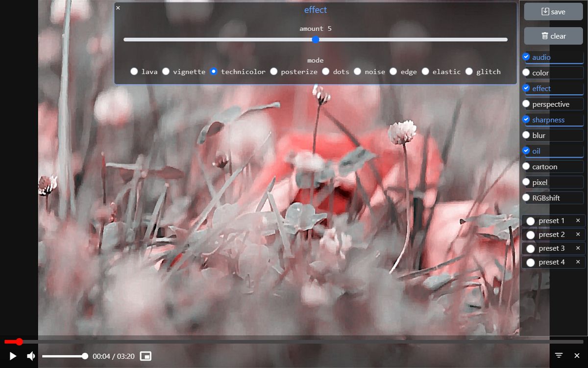
Task: Mute sound via the speaker icon
Action: (31, 356)
